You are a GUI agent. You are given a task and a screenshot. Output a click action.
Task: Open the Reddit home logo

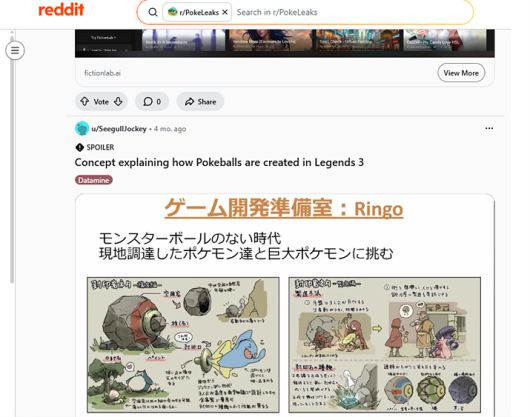[61, 10]
